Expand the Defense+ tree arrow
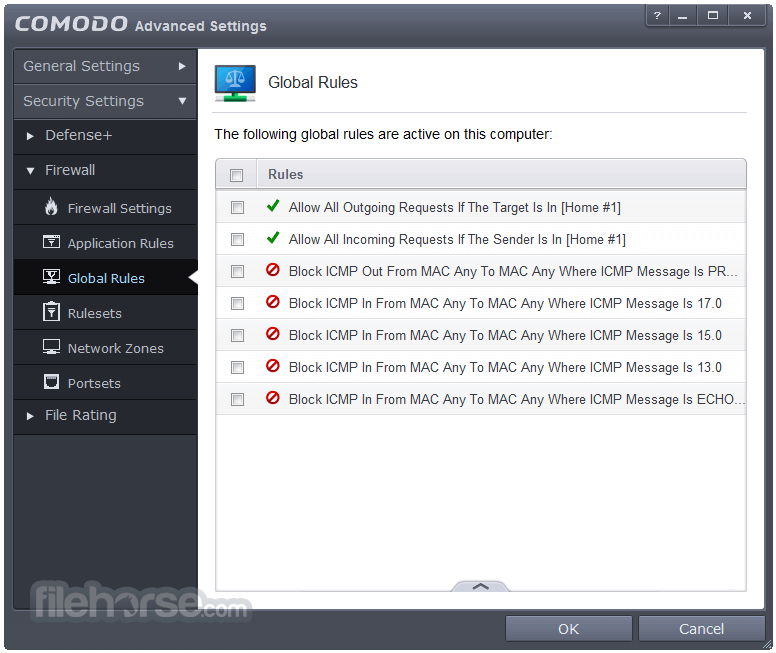 30,136
